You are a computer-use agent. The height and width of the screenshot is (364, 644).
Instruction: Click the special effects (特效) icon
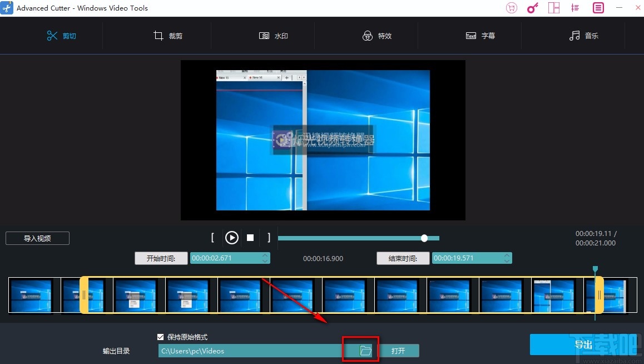point(368,35)
